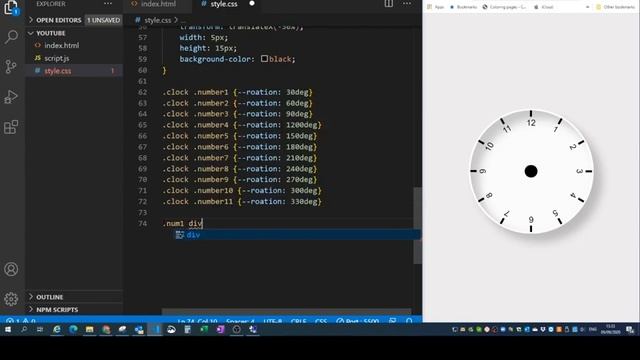Click line 62 .number1 rotation rule
640x360 pixels.
[237, 92]
